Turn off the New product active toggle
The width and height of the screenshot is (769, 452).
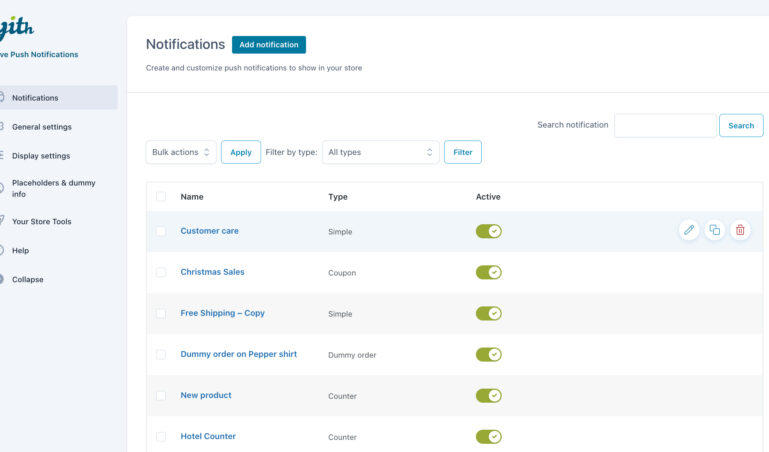click(x=488, y=396)
